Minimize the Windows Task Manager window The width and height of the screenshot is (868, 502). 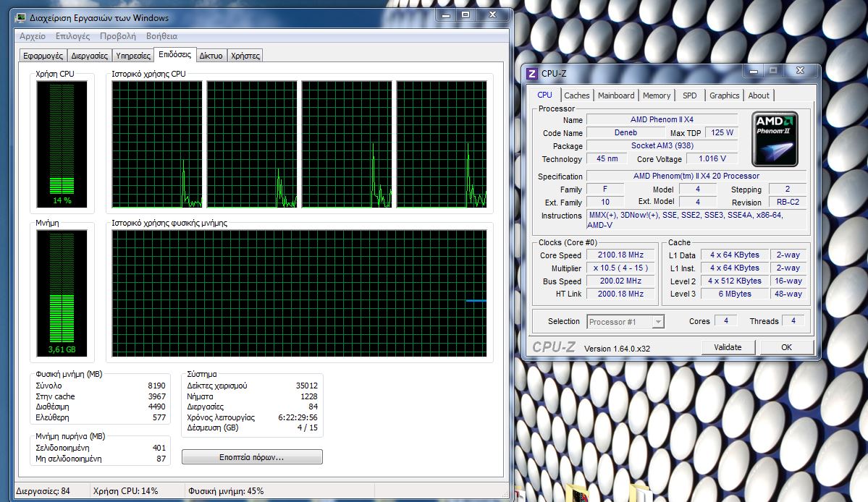(446, 15)
